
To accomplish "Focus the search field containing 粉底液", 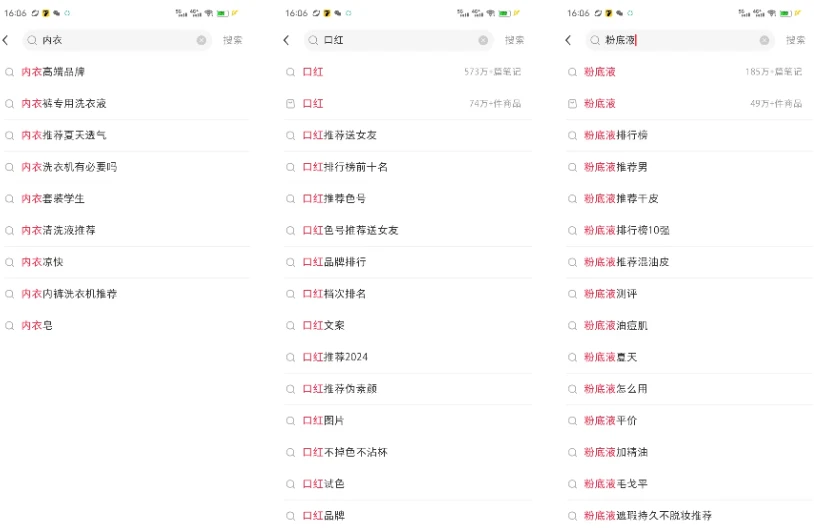I will [x=680, y=40].
